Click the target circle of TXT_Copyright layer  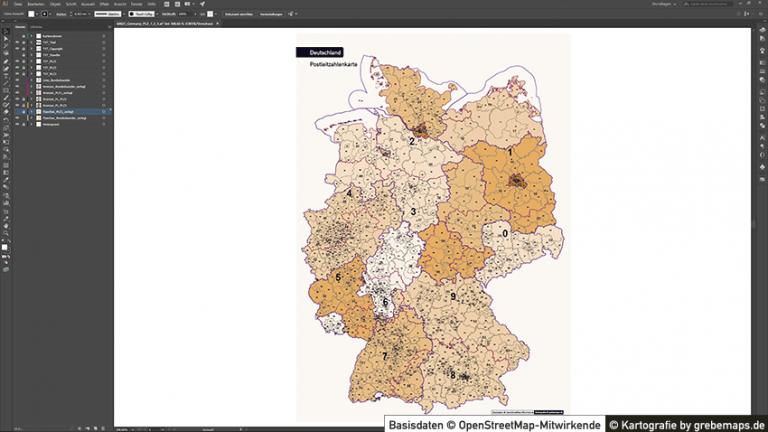pyautogui.click(x=104, y=49)
